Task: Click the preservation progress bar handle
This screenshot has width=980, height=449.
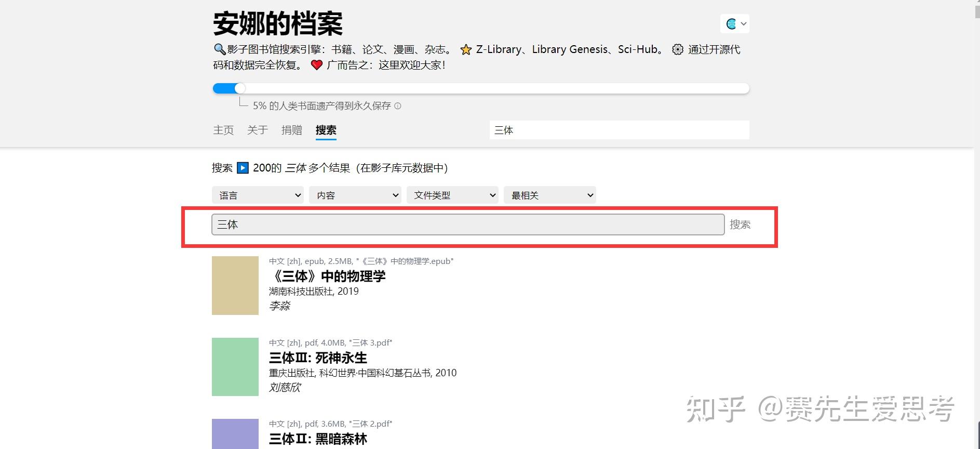Action: click(x=239, y=88)
